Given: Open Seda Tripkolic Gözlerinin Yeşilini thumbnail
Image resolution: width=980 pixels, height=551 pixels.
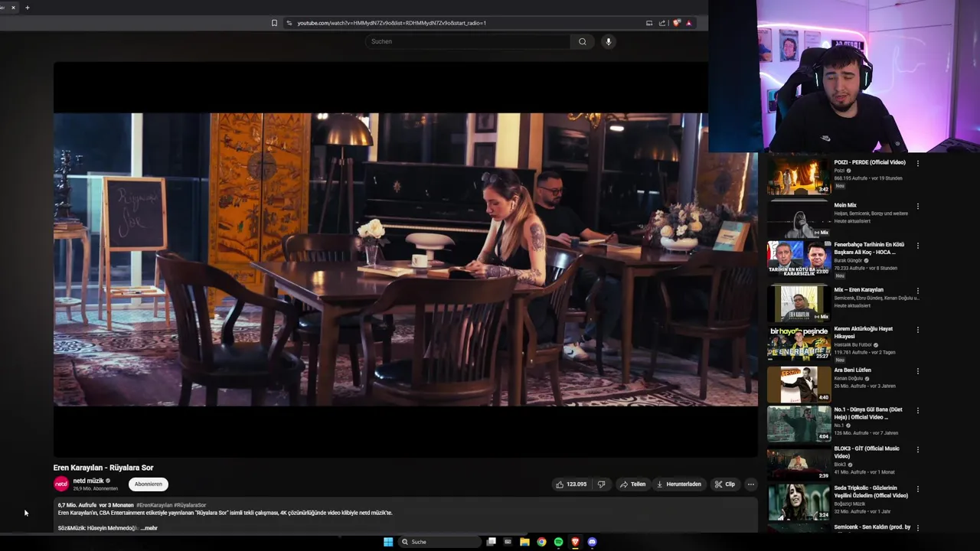Looking at the screenshot, I should [799, 502].
